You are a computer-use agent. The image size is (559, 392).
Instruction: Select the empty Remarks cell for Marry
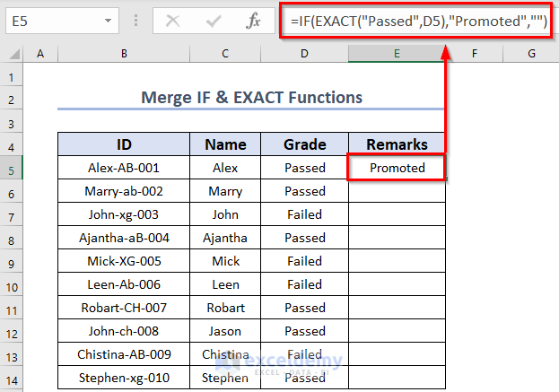(397, 191)
